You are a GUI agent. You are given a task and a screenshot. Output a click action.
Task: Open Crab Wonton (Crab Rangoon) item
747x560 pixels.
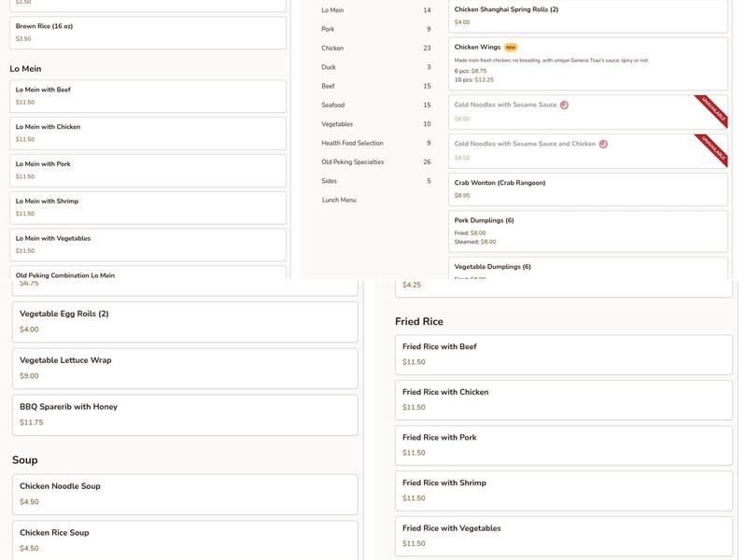click(x=587, y=189)
